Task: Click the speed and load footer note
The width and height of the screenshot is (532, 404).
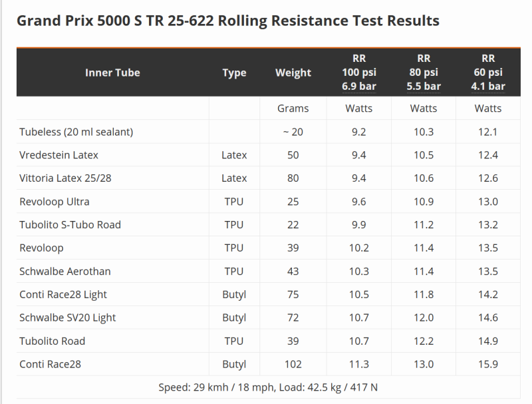Action: coord(269,387)
